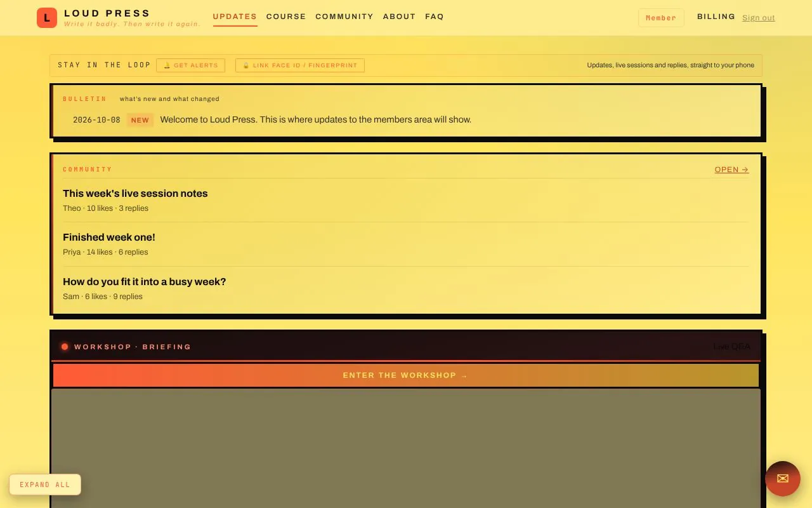Click 'Write it badly. Then write it again.' tagline
Screen dimensions: 812x508
(132, 24)
